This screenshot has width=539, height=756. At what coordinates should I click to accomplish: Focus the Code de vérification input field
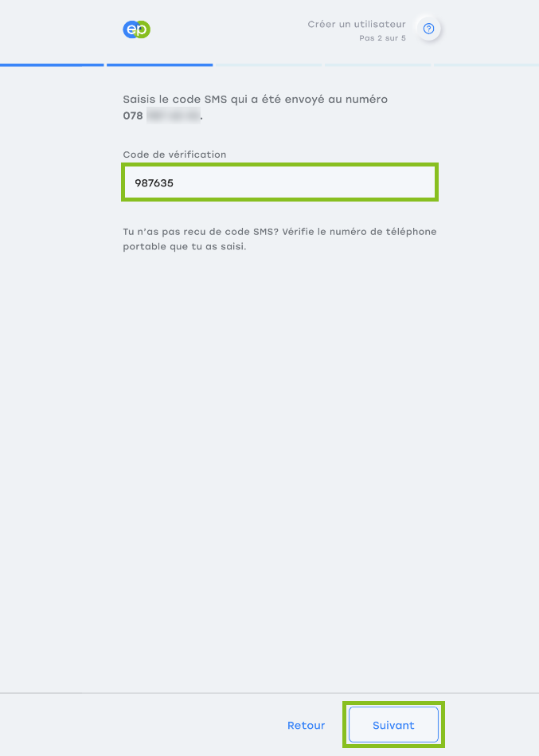(x=280, y=182)
